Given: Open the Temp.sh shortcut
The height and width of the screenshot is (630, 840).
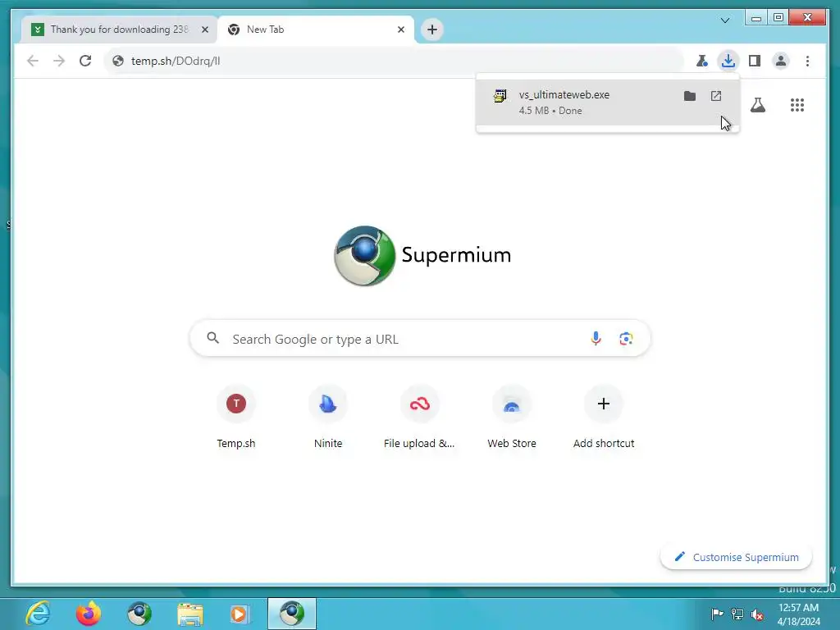Looking at the screenshot, I should pos(236,416).
